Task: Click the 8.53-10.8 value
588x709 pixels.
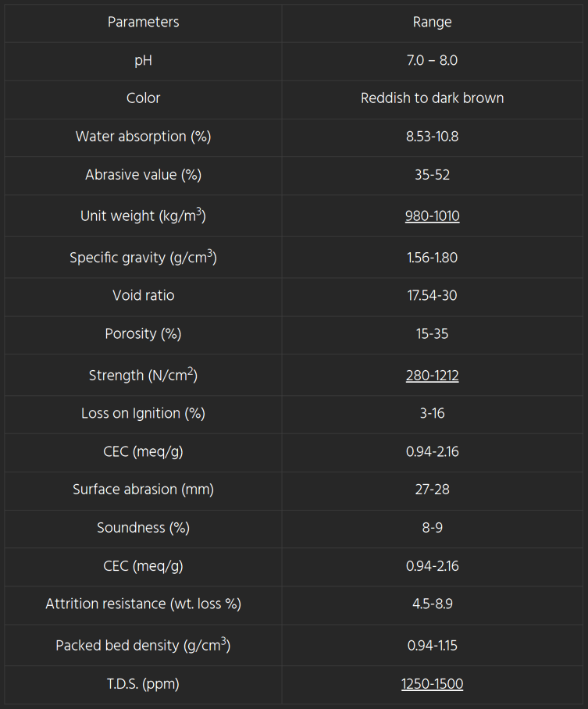Action: 432,137
